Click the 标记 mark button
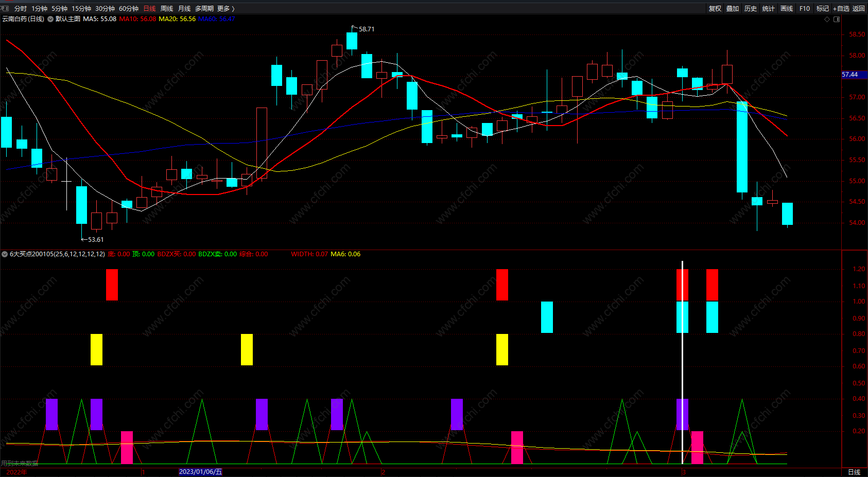 point(823,9)
